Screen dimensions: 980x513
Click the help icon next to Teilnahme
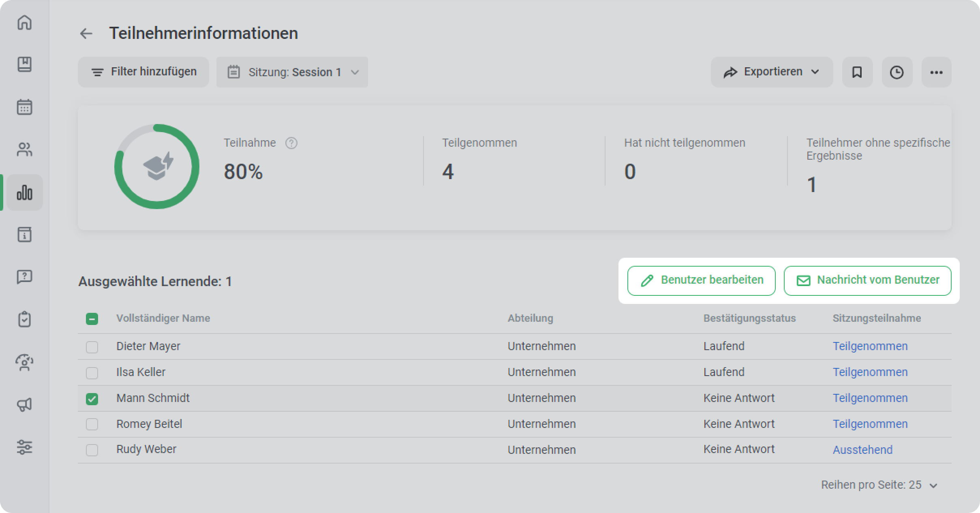(x=291, y=143)
